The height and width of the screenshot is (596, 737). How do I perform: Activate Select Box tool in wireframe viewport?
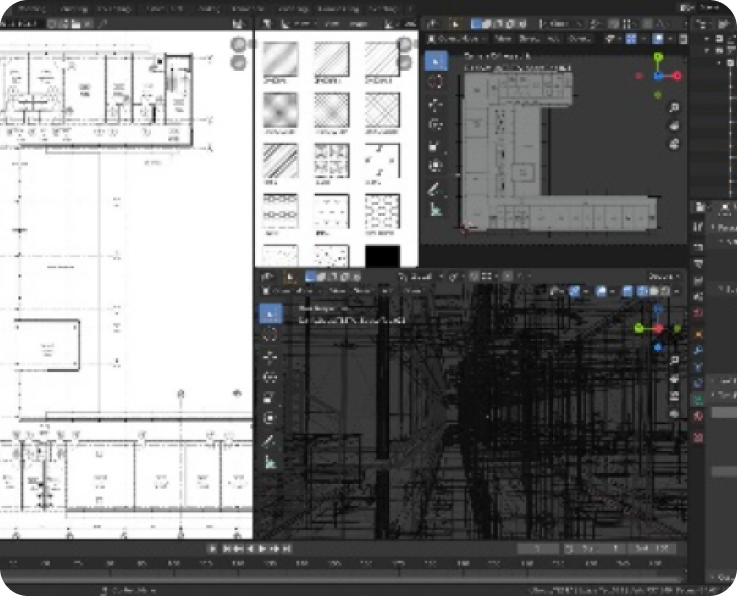[271, 314]
